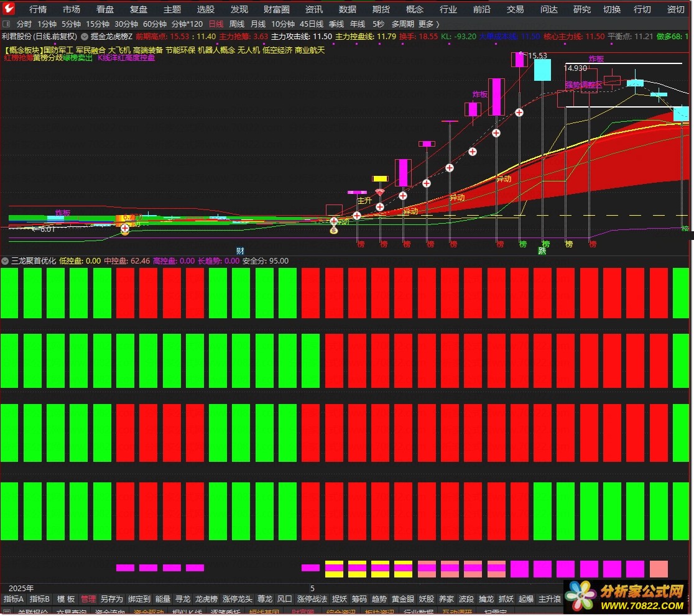Click the first small magenta block in the bottom row
This screenshot has width=694, height=616.
(x=125, y=568)
